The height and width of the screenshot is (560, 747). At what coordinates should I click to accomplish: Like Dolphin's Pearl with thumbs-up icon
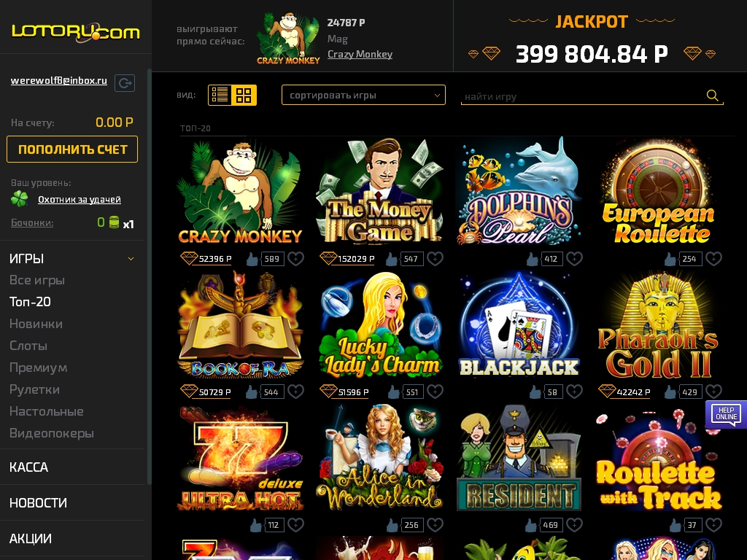(532, 259)
